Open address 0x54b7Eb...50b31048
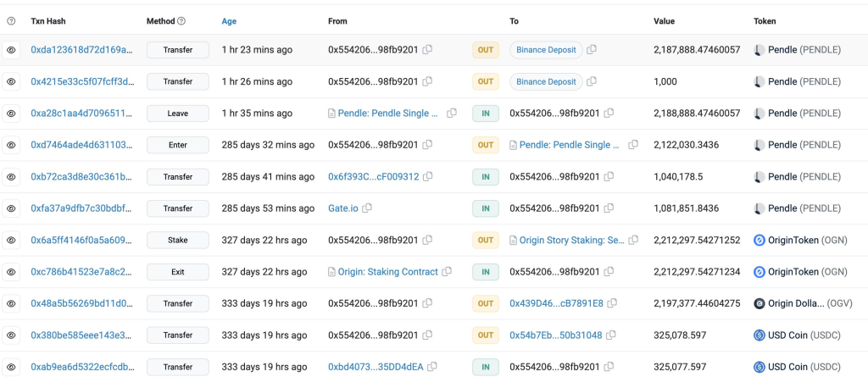The height and width of the screenshot is (377, 868). coord(556,335)
